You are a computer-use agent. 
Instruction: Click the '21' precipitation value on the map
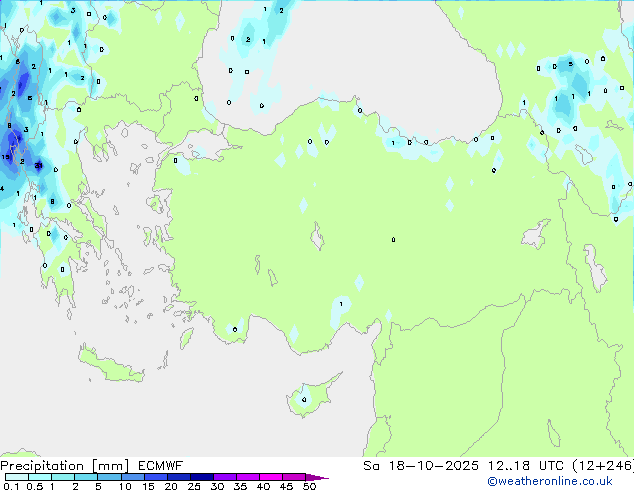pos(38,165)
